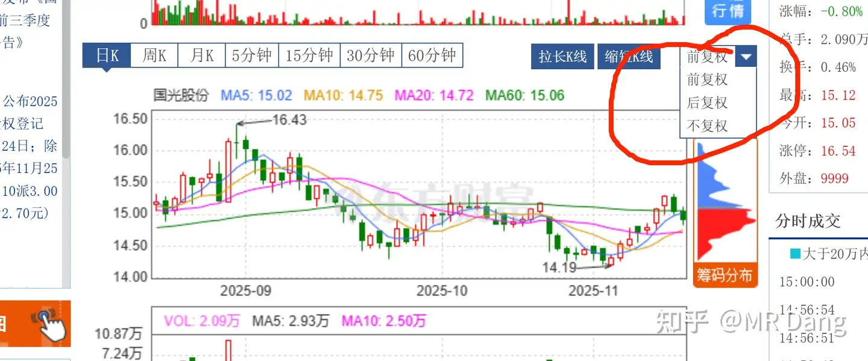The height and width of the screenshot is (361, 868).
Task: Open the 筹码分布 panel button
Action: (x=725, y=275)
